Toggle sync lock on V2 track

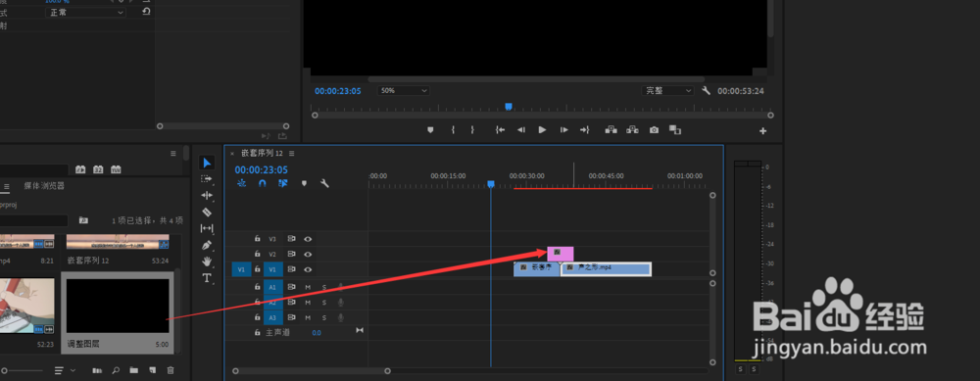click(291, 255)
